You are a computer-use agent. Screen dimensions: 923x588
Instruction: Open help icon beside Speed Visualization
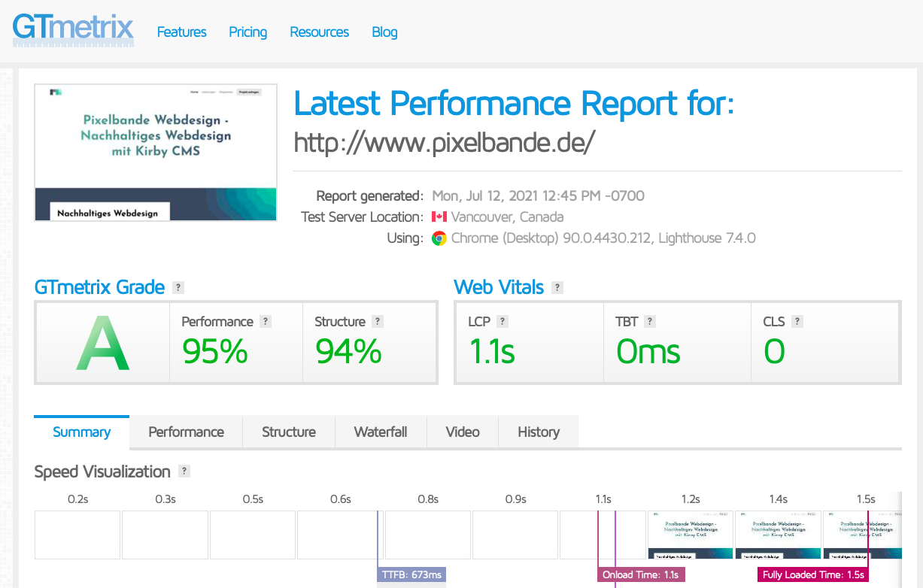(x=184, y=471)
